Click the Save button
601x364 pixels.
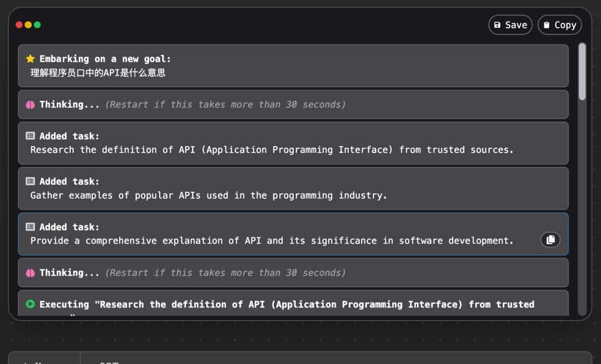pyautogui.click(x=510, y=25)
